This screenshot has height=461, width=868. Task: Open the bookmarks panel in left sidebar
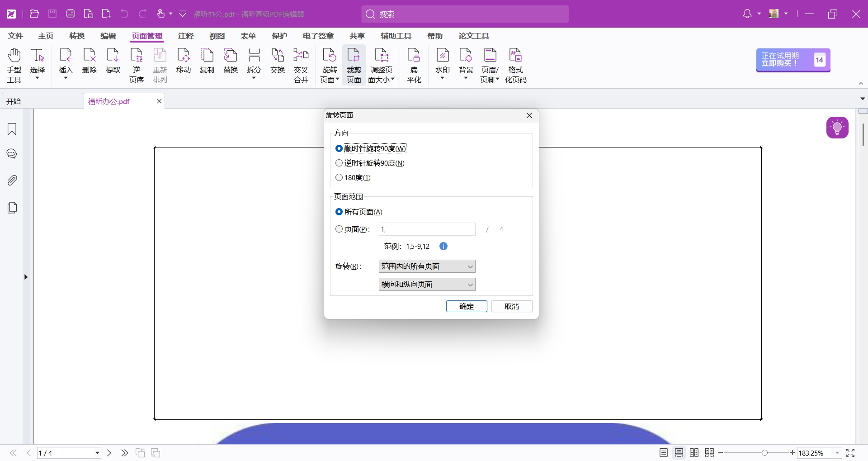(x=12, y=129)
